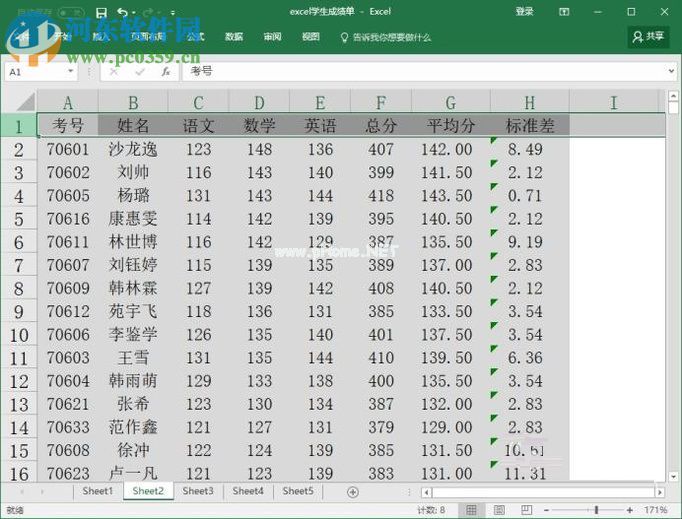Click the 平均分 header cell
This screenshot has width=682, height=519.
coord(451,125)
